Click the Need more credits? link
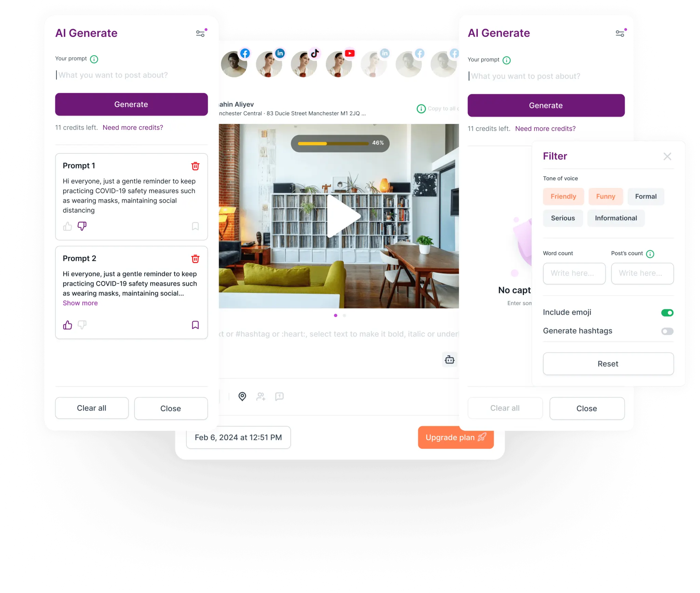This screenshot has height=593, width=700. coord(133,127)
